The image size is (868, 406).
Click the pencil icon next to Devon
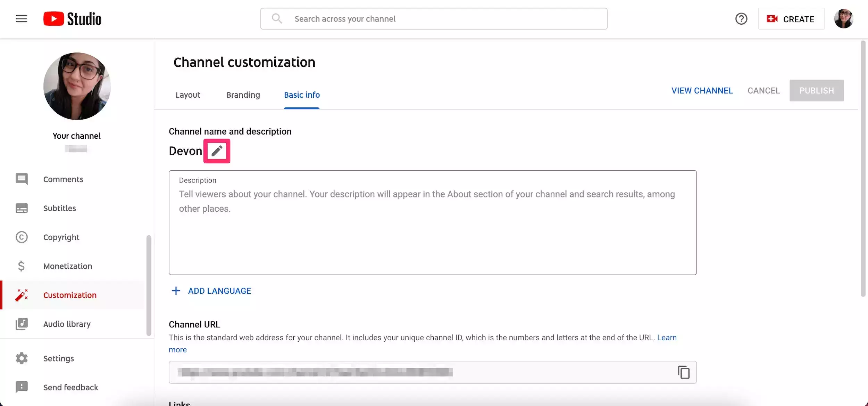pos(217,151)
